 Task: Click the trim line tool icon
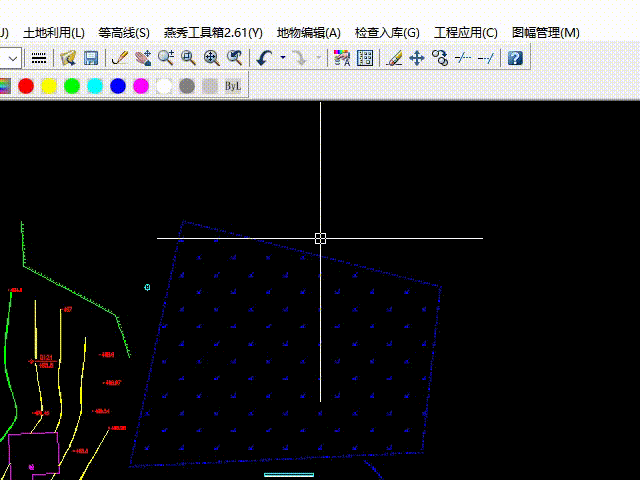point(463,58)
